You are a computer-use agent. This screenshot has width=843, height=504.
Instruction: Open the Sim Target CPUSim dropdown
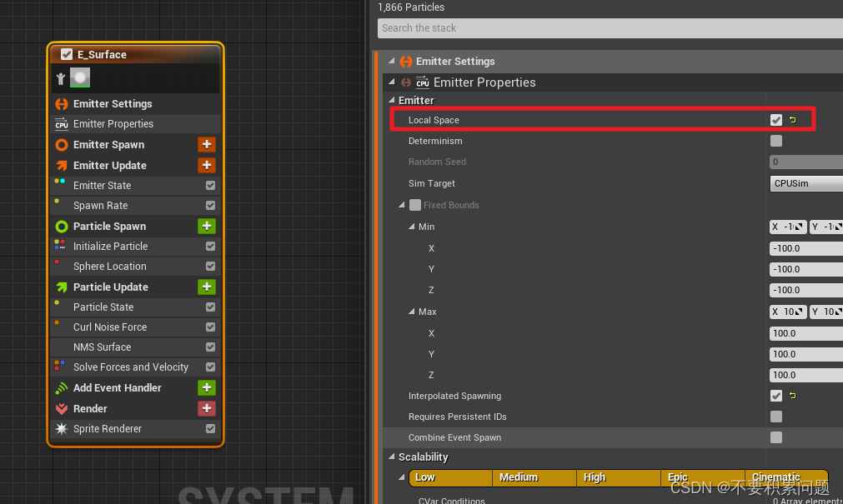tap(806, 183)
